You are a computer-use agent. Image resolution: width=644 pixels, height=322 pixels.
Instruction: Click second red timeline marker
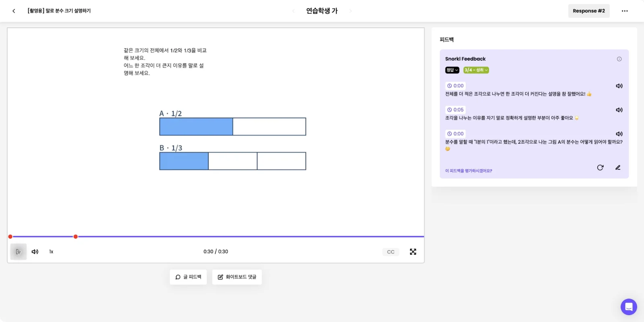point(75,237)
